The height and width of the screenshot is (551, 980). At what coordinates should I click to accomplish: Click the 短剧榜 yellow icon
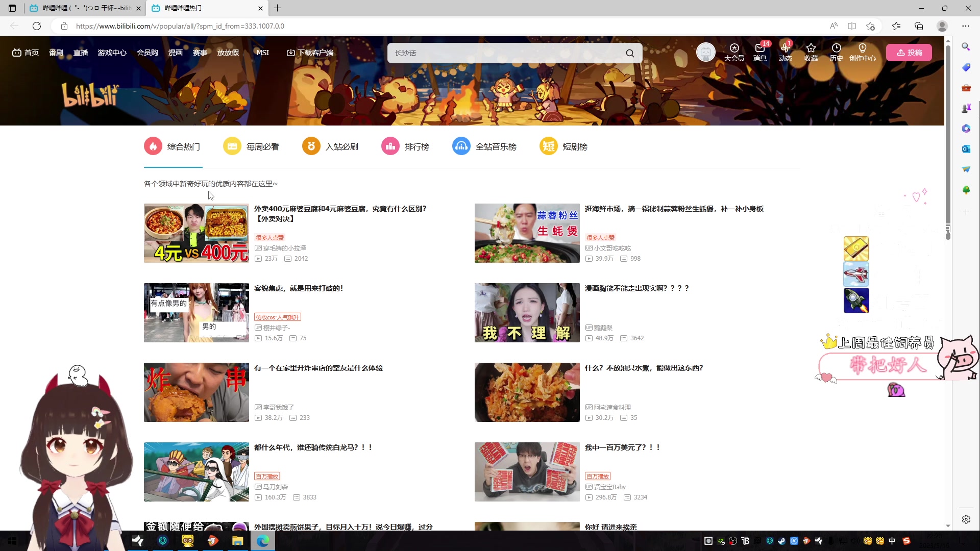point(549,146)
